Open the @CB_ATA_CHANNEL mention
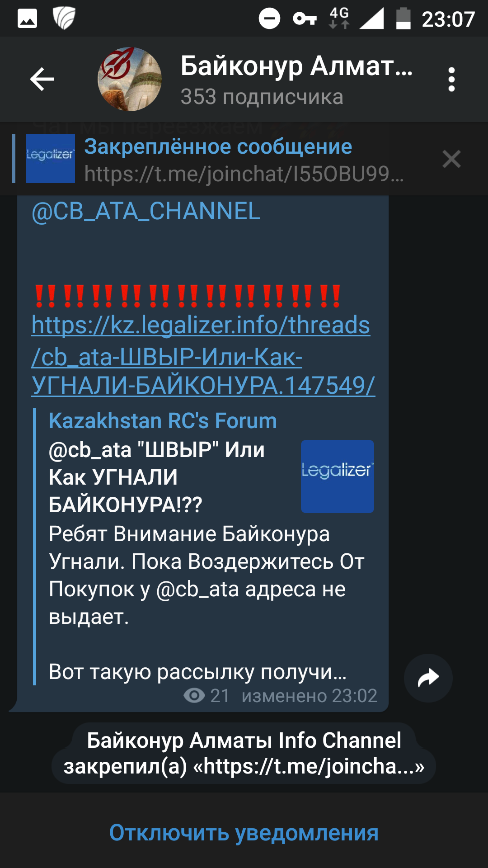 tap(146, 211)
